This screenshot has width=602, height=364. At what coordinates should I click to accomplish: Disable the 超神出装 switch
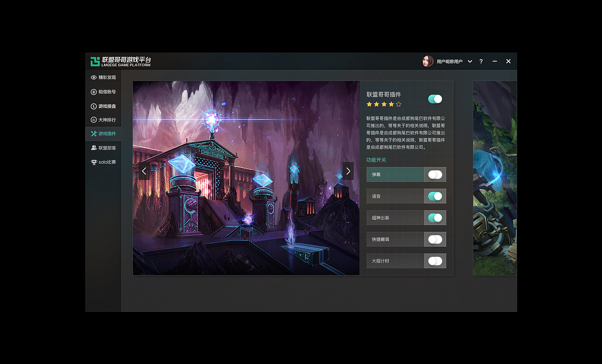point(435,218)
